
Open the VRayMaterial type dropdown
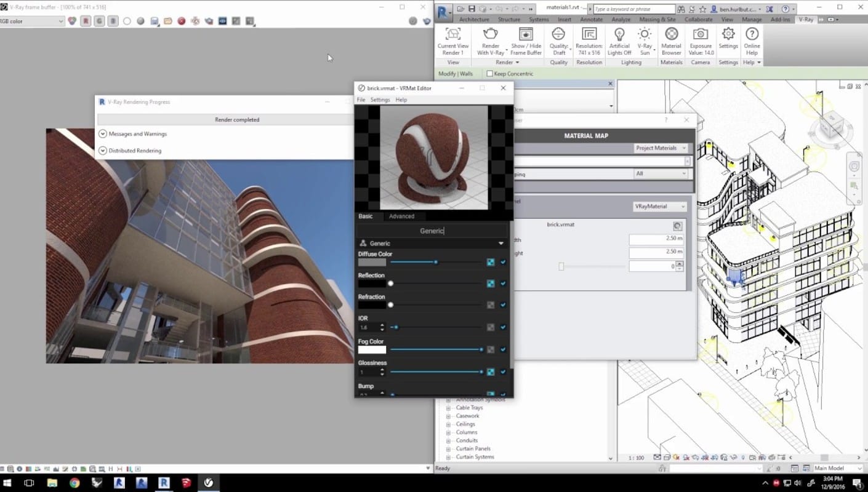[x=659, y=207]
